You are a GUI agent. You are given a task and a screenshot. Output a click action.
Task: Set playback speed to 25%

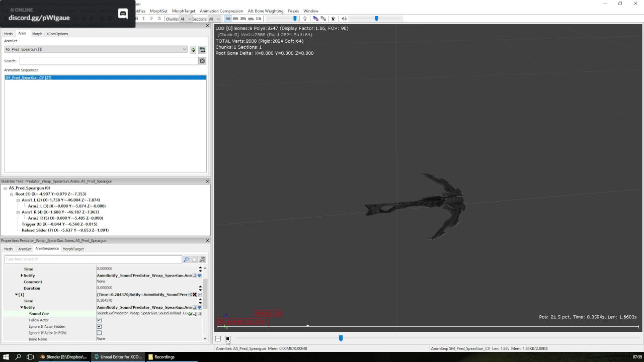pyautogui.click(x=243, y=19)
